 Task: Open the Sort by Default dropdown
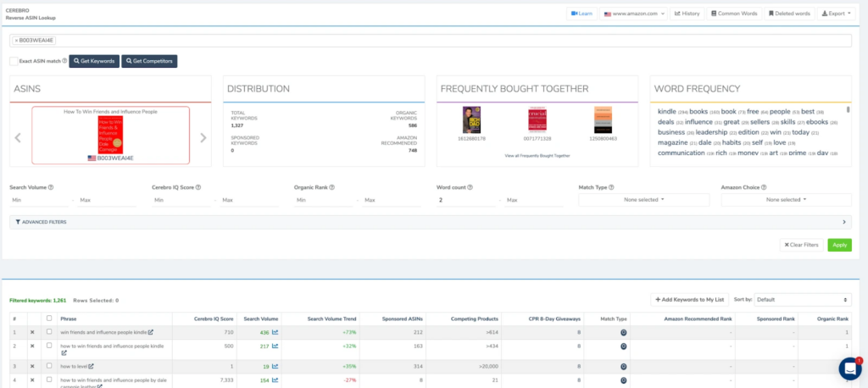pos(803,299)
